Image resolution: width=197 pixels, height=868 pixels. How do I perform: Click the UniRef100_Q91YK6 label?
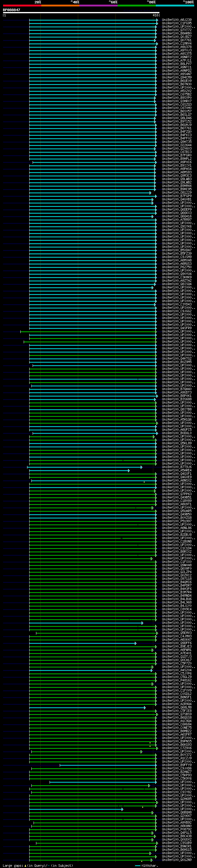(x=177, y=226)
